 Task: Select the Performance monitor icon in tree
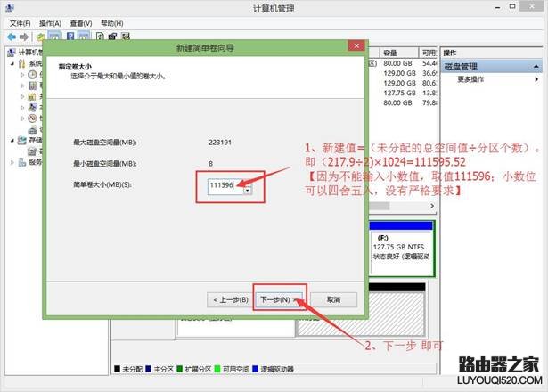[x=32, y=118]
